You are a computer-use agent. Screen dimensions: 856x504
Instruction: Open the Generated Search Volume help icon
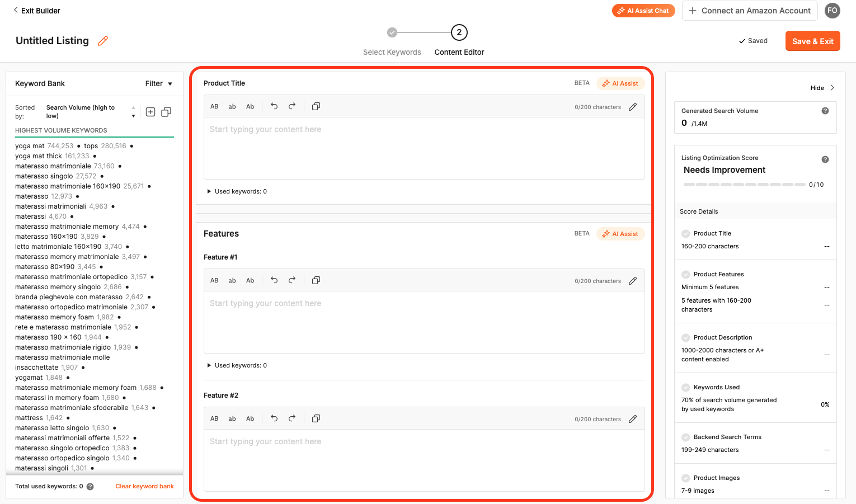coord(825,111)
